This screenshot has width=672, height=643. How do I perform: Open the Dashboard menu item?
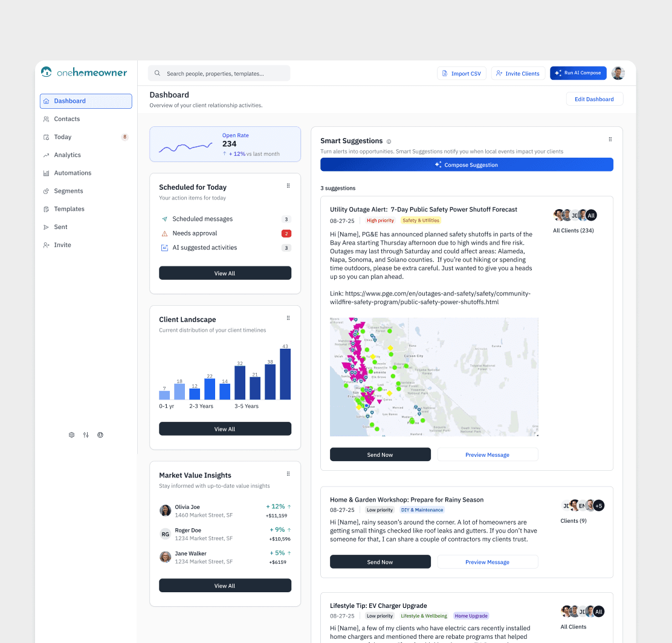point(86,101)
